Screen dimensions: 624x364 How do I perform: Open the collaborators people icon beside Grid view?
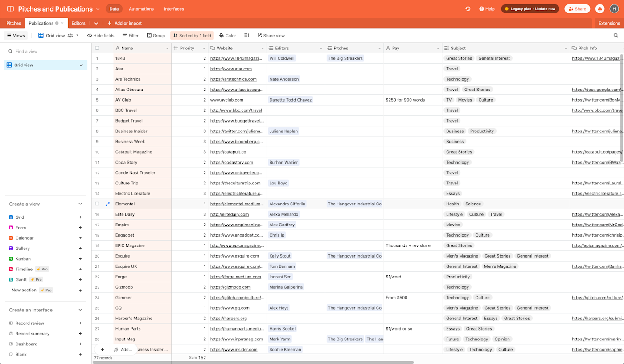coord(70,36)
